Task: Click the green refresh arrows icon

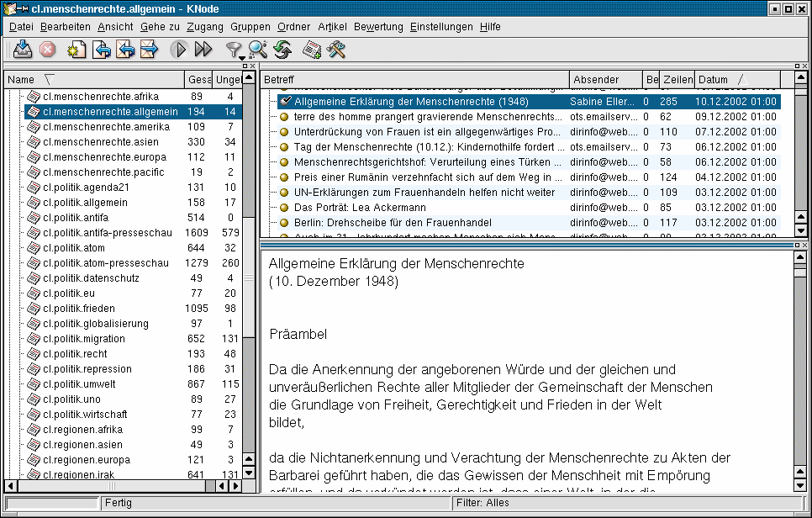Action: (x=282, y=50)
